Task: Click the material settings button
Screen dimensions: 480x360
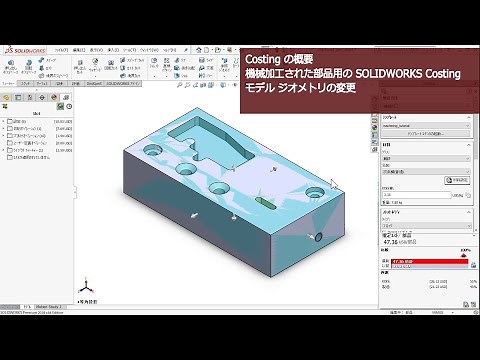Action: 457,180
